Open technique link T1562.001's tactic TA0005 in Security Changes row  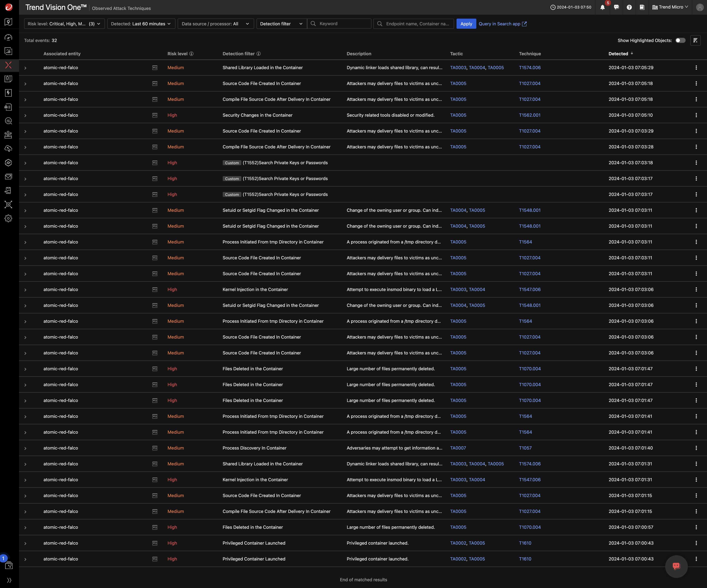tap(458, 115)
